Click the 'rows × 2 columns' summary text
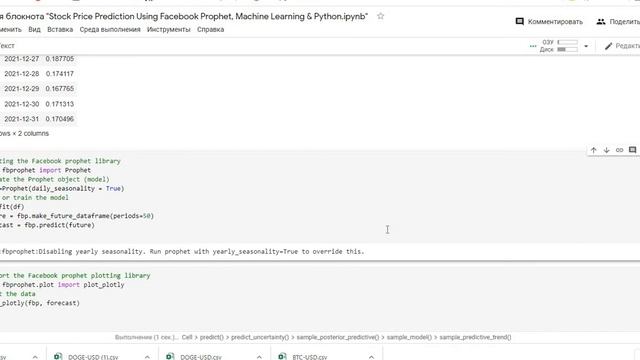The width and height of the screenshot is (640, 360). (x=24, y=133)
